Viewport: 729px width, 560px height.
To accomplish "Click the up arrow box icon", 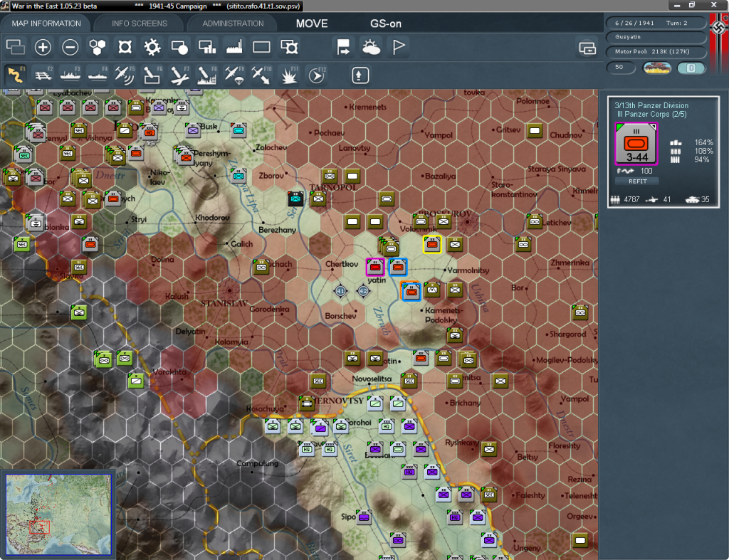I will click(360, 75).
